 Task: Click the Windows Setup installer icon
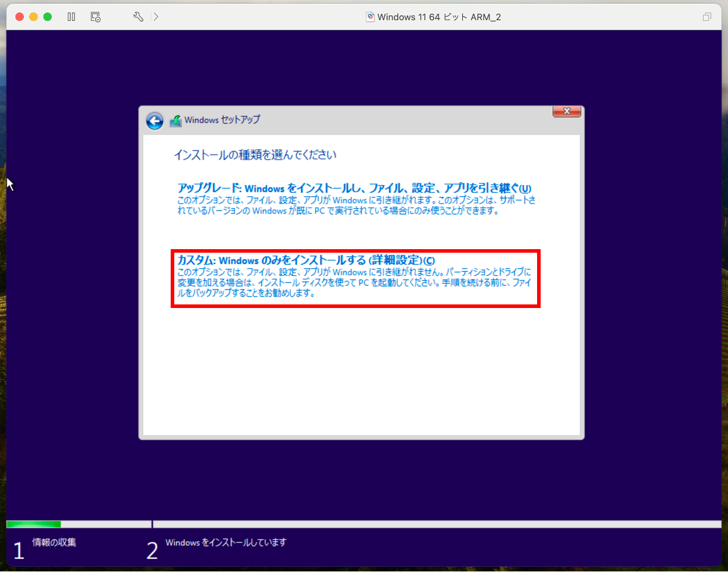click(175, 121)
